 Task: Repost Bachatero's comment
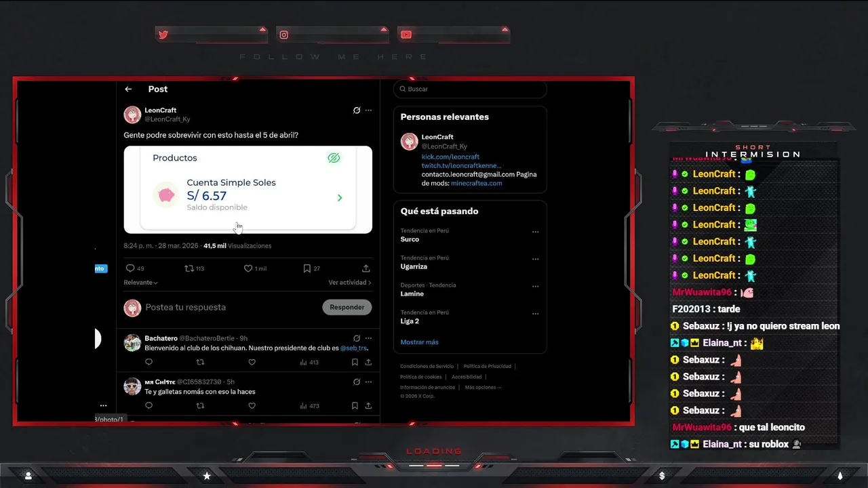[x=200, y=363]
